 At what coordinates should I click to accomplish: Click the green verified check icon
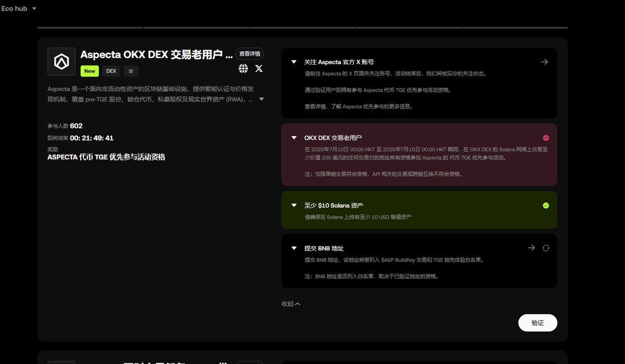tap(546, 206)
